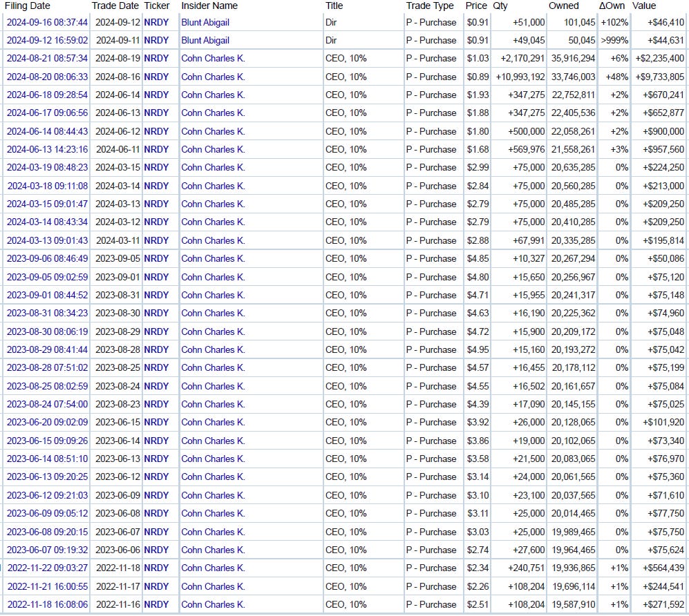Click the ΔOwn column header
Image resolution: width=689 pixels, height=616 pixels.
612,6
